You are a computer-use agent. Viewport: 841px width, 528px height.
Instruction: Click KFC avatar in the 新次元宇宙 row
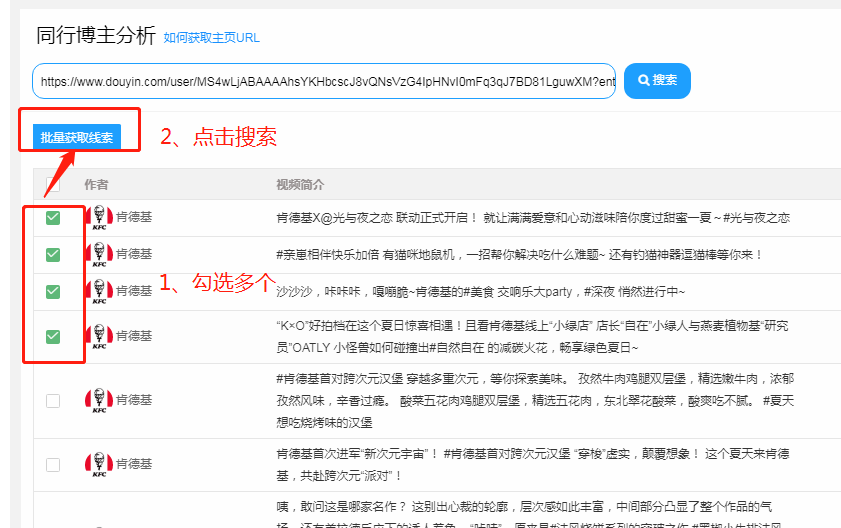click(x=99, y=465)
